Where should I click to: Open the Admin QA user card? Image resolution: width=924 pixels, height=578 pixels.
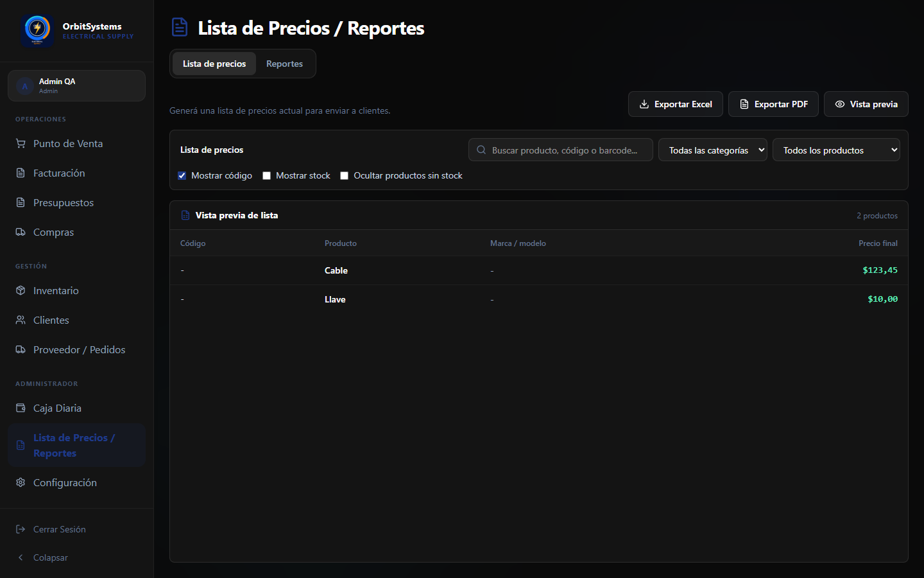(76, 85)
